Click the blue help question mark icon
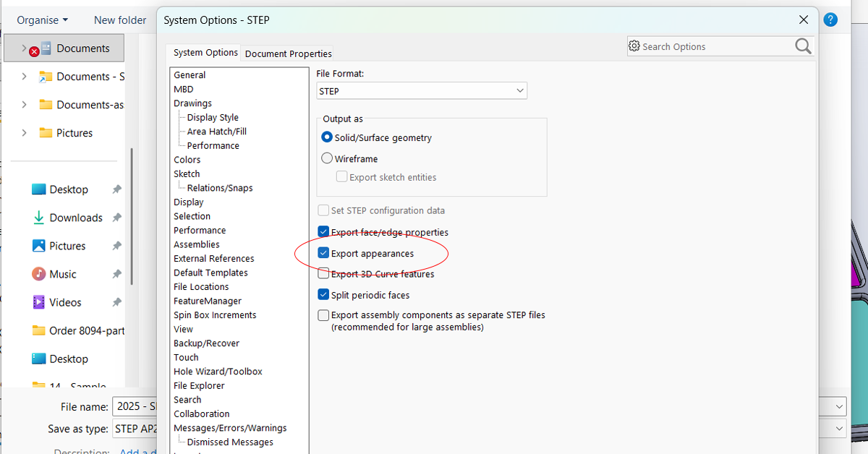Screen dimensions: 868x454 click(830, 20)
